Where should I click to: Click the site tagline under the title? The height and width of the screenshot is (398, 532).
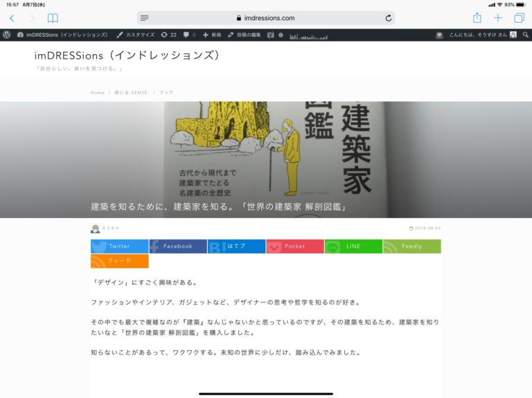[79, 69]
